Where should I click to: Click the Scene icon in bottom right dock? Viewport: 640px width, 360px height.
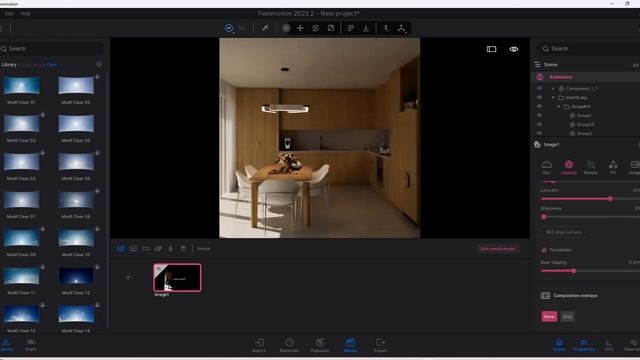click(x=559, y=345)
